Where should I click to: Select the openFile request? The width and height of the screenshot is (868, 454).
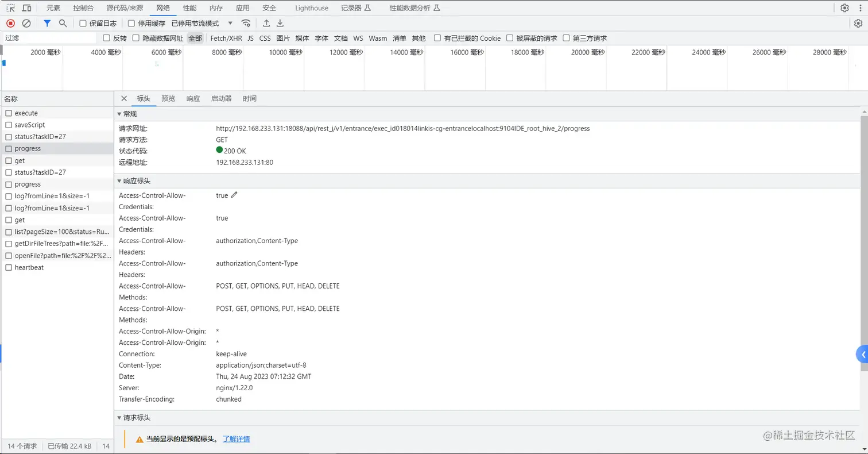57,256
